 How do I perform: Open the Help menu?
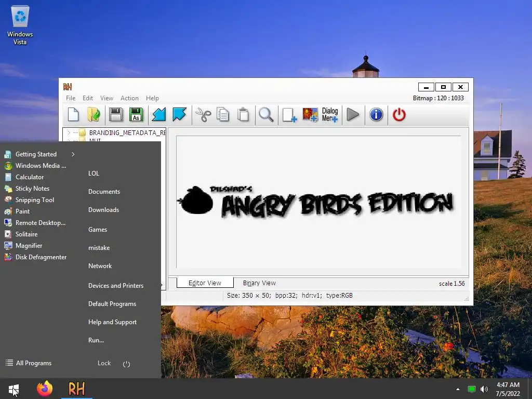point(152,98)
